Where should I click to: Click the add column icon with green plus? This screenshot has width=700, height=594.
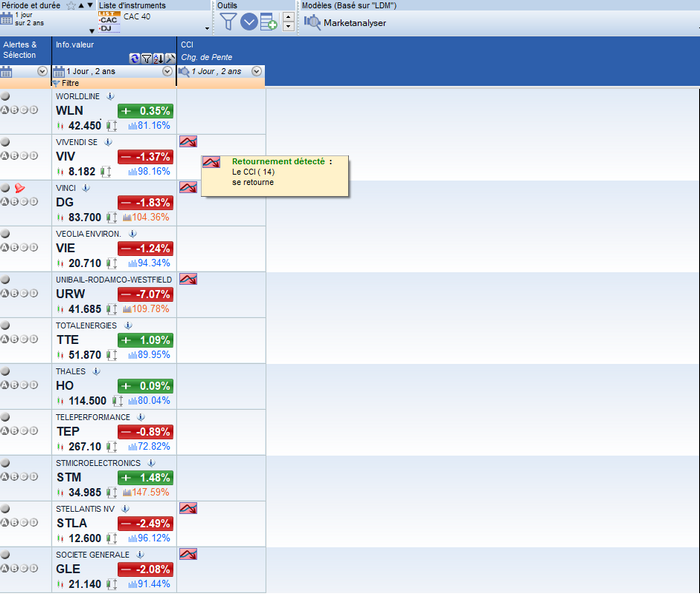point(269,22)
